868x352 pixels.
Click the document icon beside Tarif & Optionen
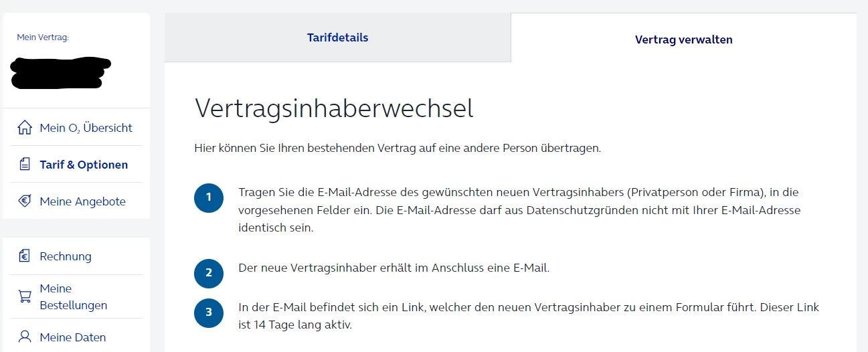tap(25, 165)
